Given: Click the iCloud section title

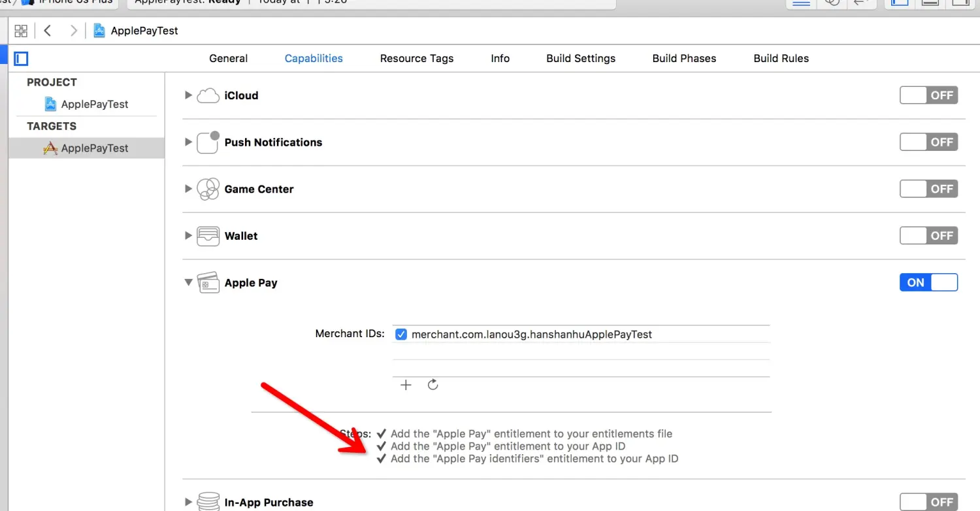Looking at the screenshot, I should click(x=241, y=95).
